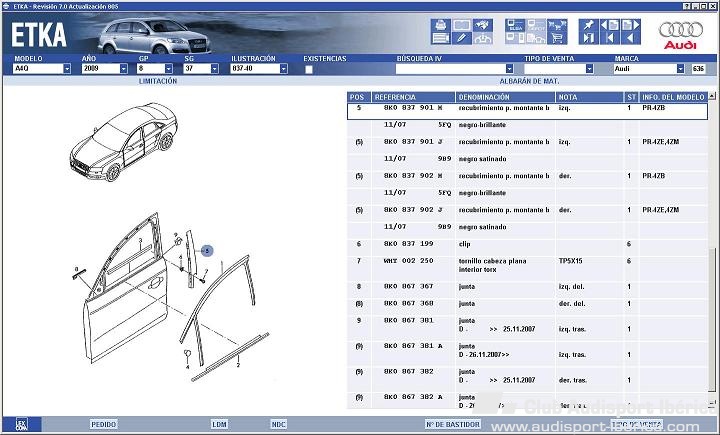Click the Nº DE BASTIDOR button
This screenshot has height=435, width=720.
click(x=453, y=424)
